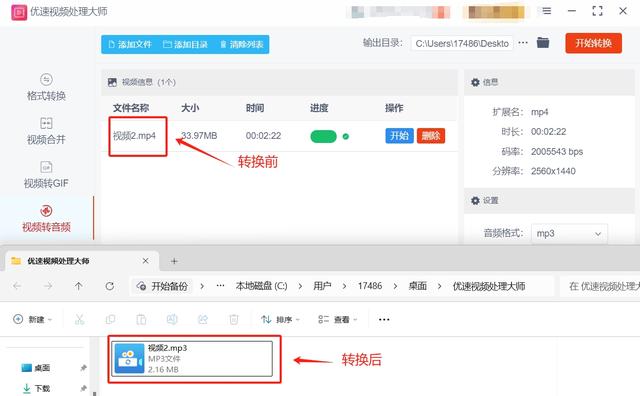
Task: Click the 设置 panel gear icon
Action: [x=475, y=201]
